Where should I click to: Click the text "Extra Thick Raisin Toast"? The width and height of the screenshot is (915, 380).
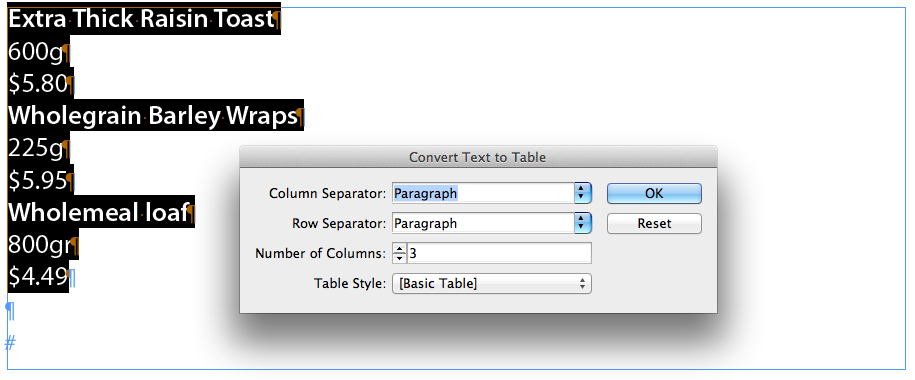141,19
